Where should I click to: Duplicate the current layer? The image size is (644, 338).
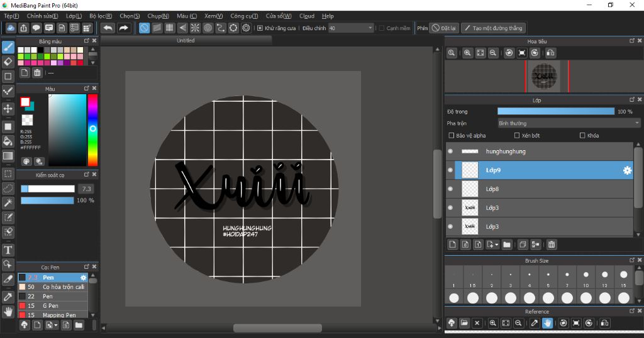tap(523, 244)
